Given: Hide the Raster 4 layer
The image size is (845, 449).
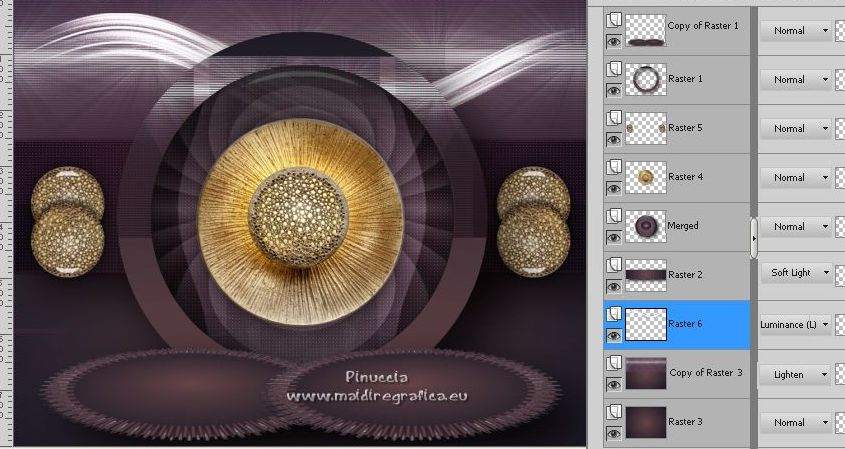Looking at the screenshot, I should 614,188.
